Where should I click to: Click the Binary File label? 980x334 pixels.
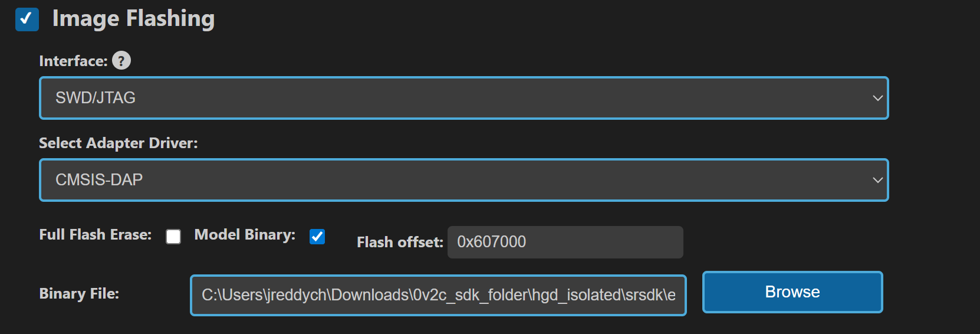tap(79, 294)
